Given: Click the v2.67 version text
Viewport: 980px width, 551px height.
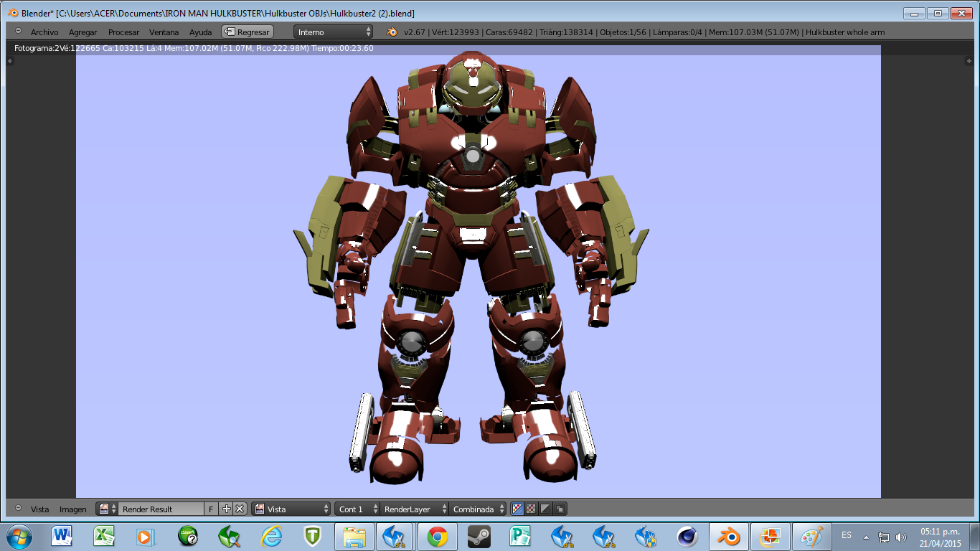Looking at the screenshot, I should click(x=415, y=32).
